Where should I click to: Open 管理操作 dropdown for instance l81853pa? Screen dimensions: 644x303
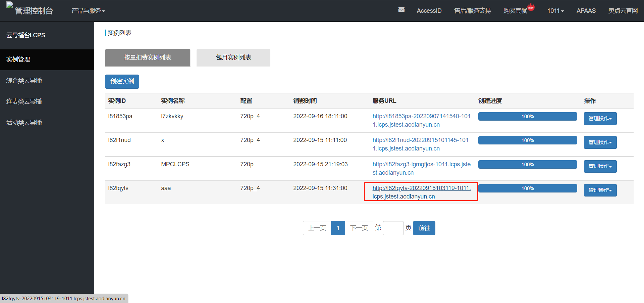(600, 119)
